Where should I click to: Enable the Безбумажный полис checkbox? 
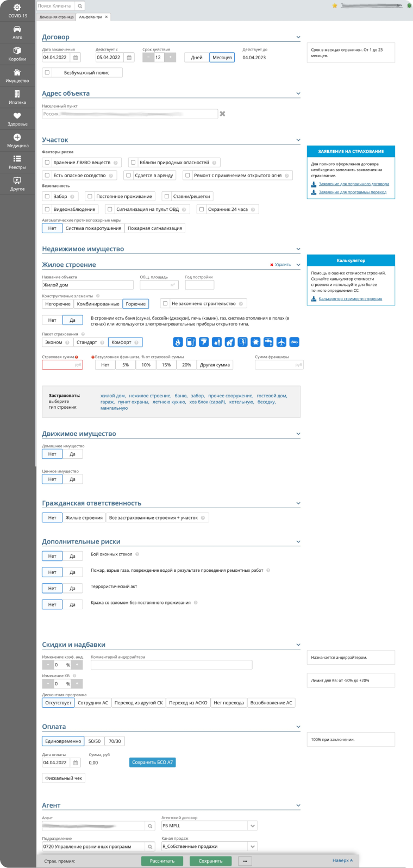pyautogui.click(x=48, y=72)
